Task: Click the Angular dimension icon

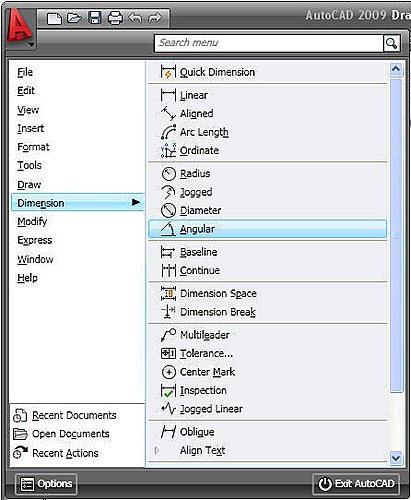Action: [168, 229]
